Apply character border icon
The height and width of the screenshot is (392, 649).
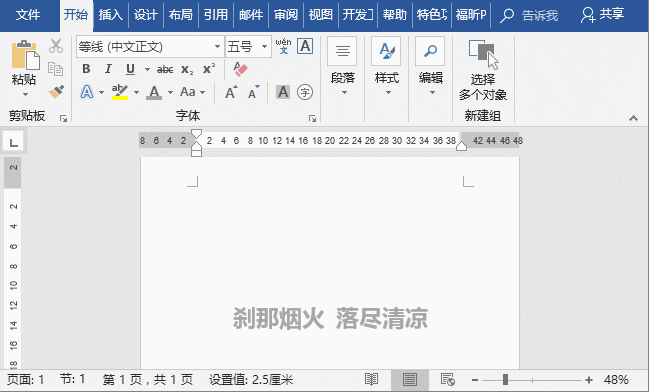tap(305, 46)
